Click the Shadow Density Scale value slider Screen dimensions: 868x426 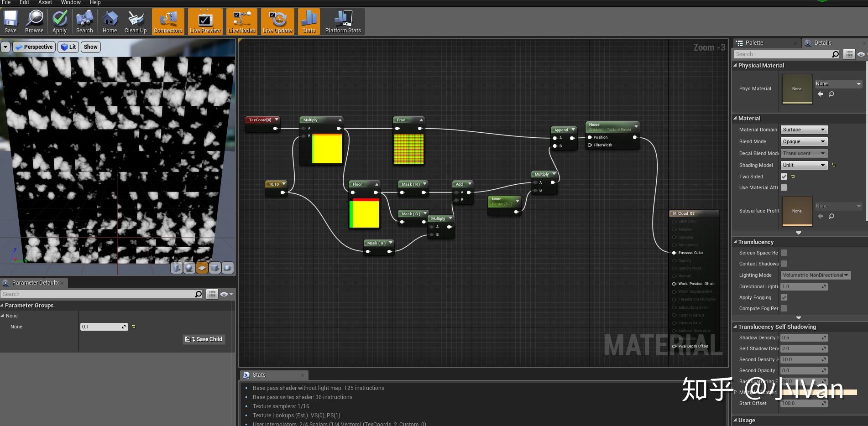(x=803, y=338)
